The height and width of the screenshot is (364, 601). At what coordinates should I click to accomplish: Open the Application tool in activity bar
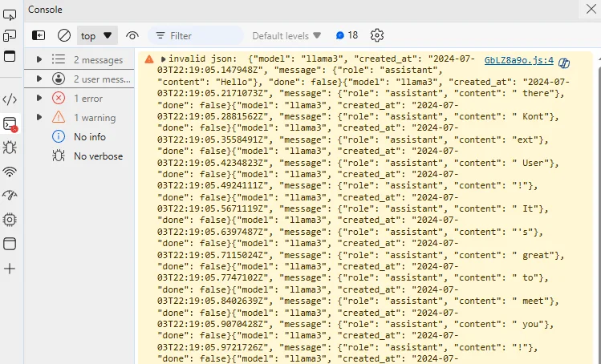10,244
